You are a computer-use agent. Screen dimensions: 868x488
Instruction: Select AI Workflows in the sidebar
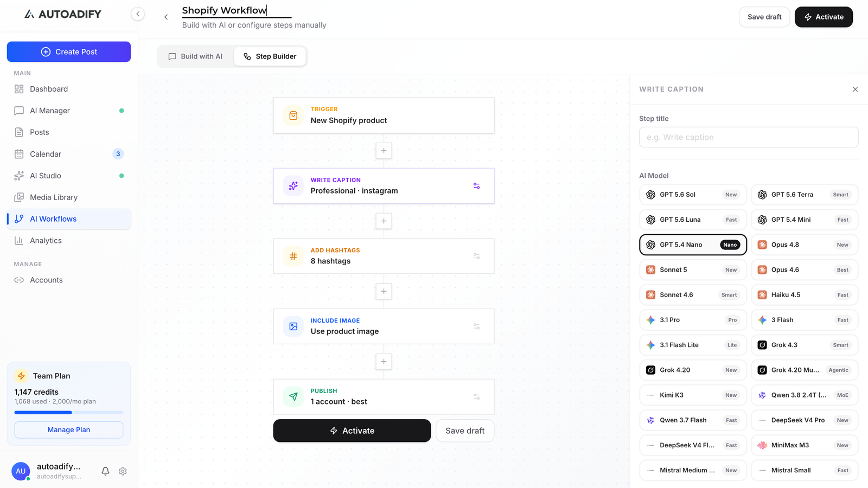pyautogui.click(x=69, y=219)
